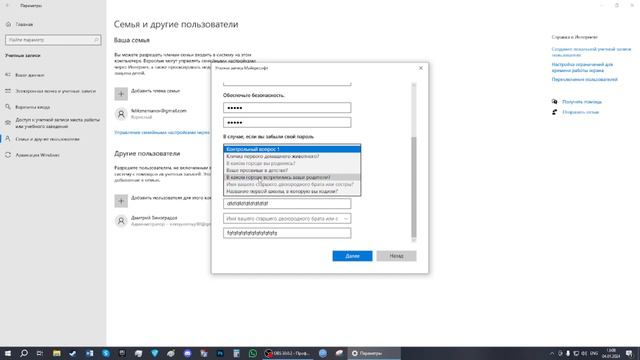Open notification center icon

coord(629,353)
